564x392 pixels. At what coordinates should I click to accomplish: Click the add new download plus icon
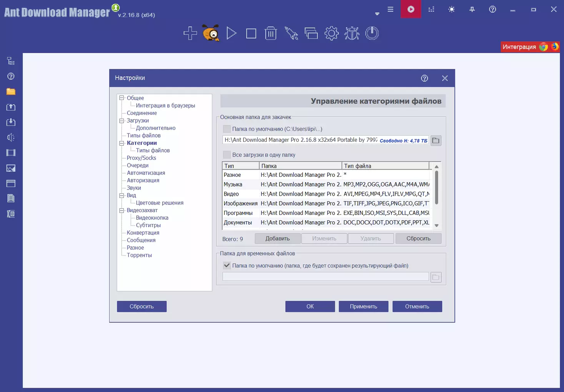(x=190, y=33)
